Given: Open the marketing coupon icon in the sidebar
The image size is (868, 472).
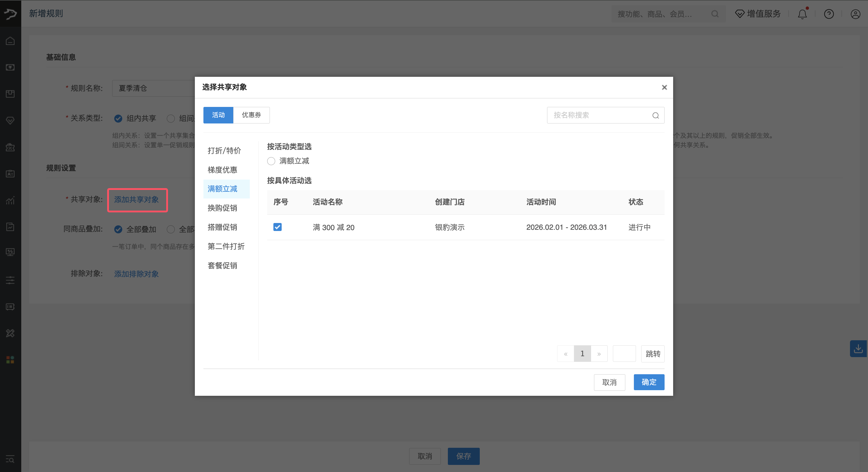Looking at the screenshot, I should (x=10, y=147).
